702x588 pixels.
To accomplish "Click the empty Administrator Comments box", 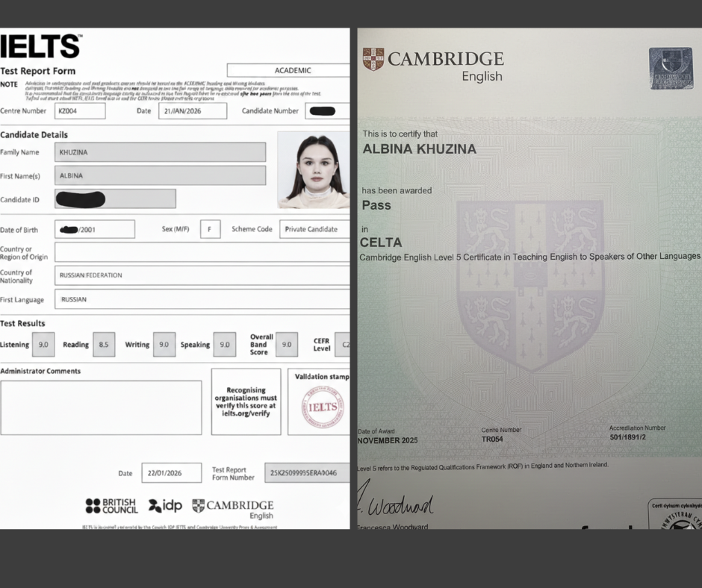I will click(101, 407).
